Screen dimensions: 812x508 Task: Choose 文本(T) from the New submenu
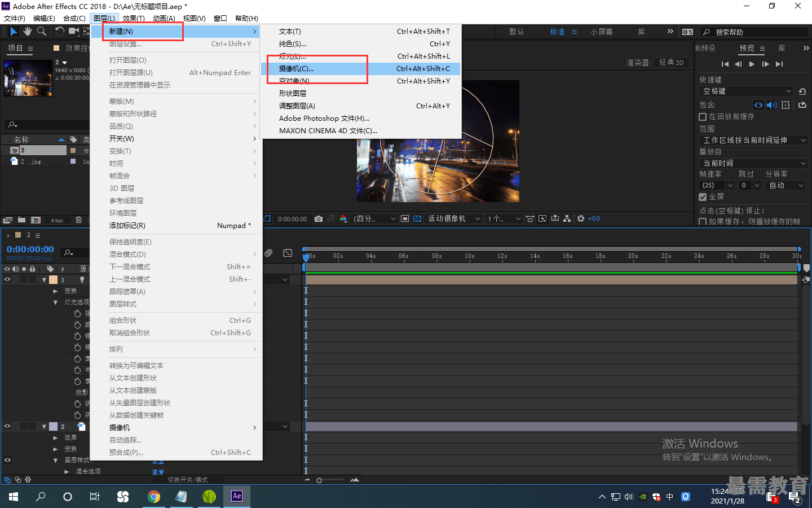coord(361,32)
